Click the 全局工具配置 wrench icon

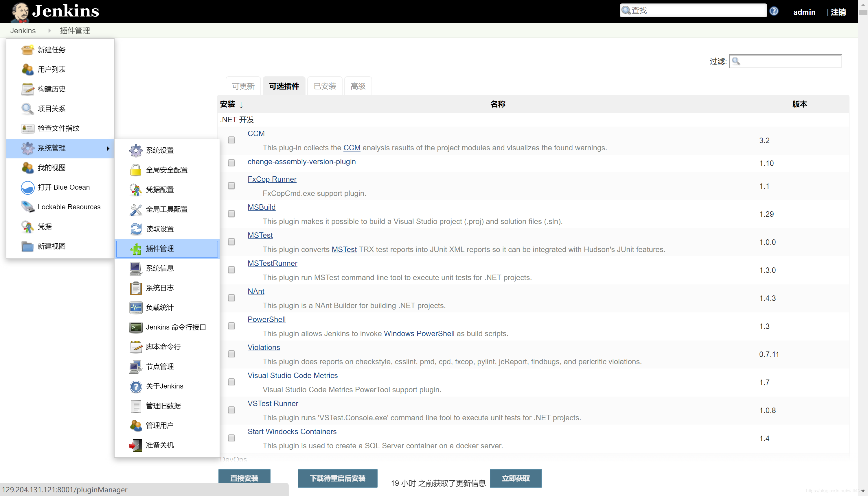pyautogui.click(x=136, y=209)
